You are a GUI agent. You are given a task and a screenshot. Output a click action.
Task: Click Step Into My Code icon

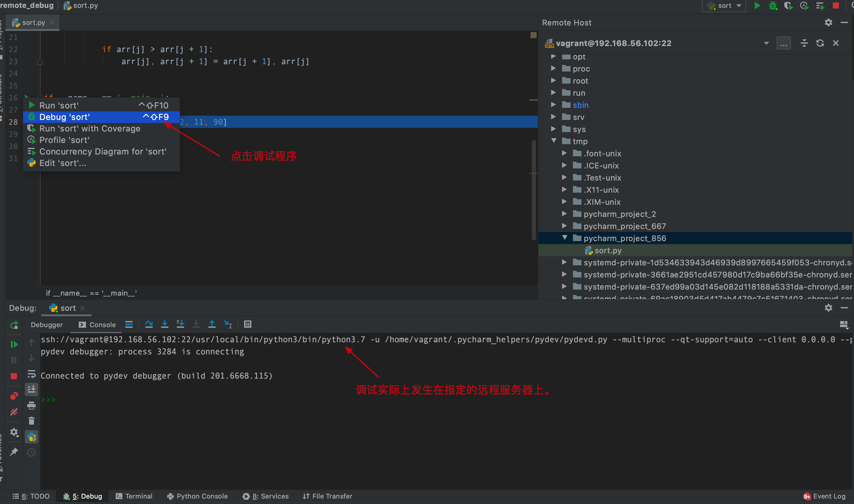click(180, 324)
